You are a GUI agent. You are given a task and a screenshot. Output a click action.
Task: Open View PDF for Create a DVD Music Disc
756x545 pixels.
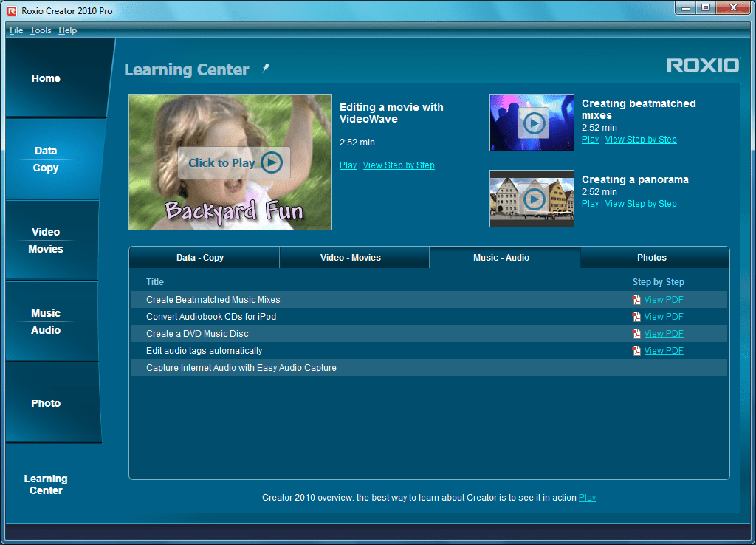pos(664,333)
